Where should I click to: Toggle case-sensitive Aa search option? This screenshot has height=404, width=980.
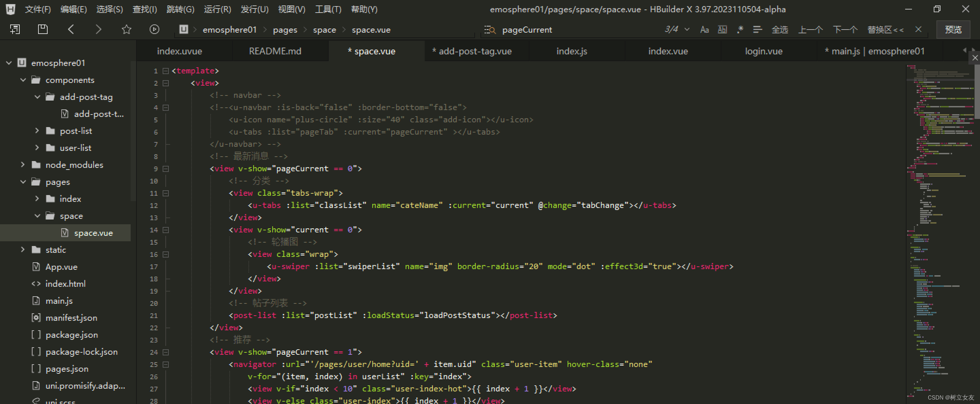[704, 29]
